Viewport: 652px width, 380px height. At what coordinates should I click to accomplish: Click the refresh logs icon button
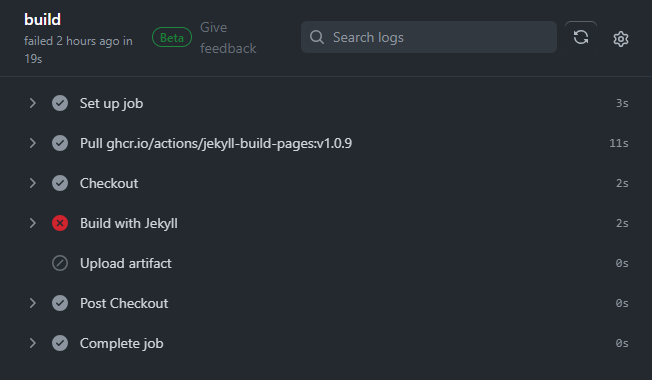(581, 37)
